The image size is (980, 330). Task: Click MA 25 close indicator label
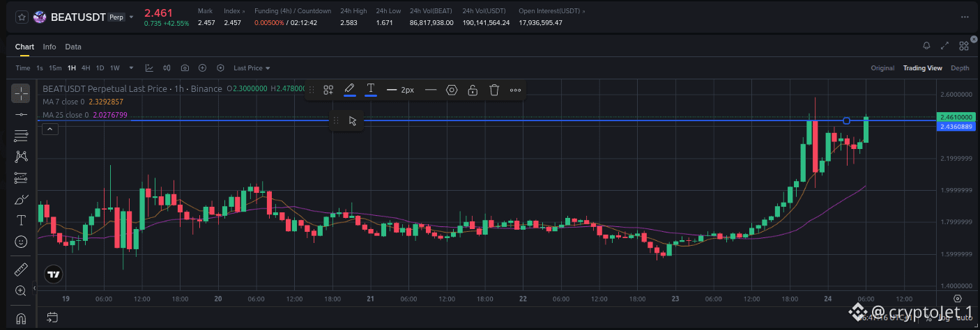66,115
